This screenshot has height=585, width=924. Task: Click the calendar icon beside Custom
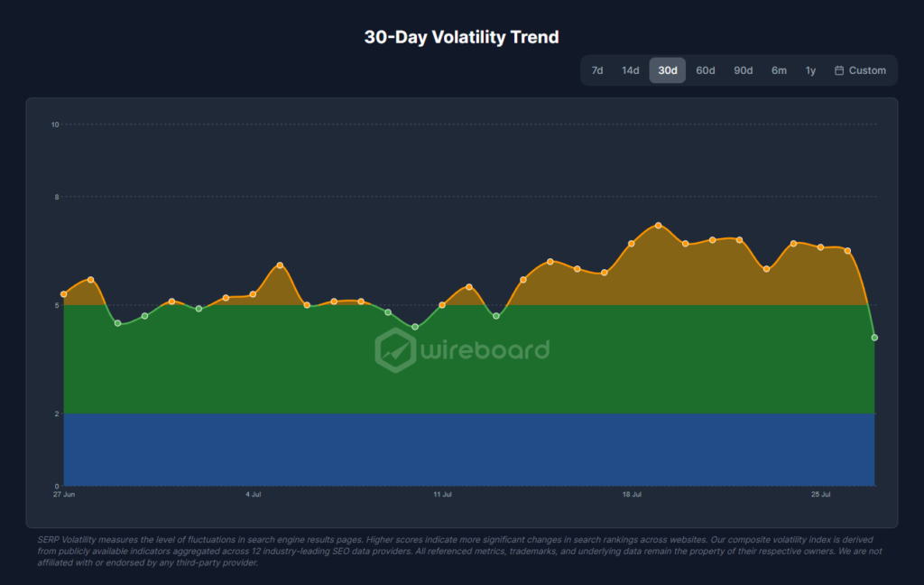[x=839, y=70]
